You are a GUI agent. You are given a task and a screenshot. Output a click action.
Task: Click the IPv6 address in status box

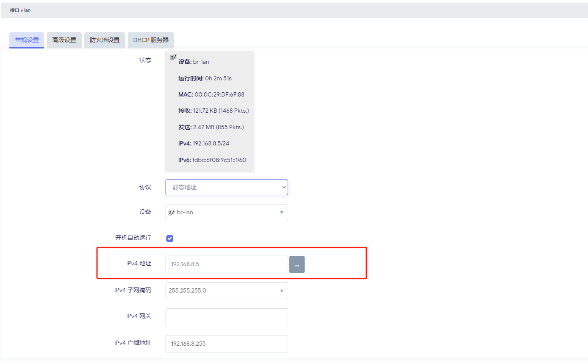(219, 160)
